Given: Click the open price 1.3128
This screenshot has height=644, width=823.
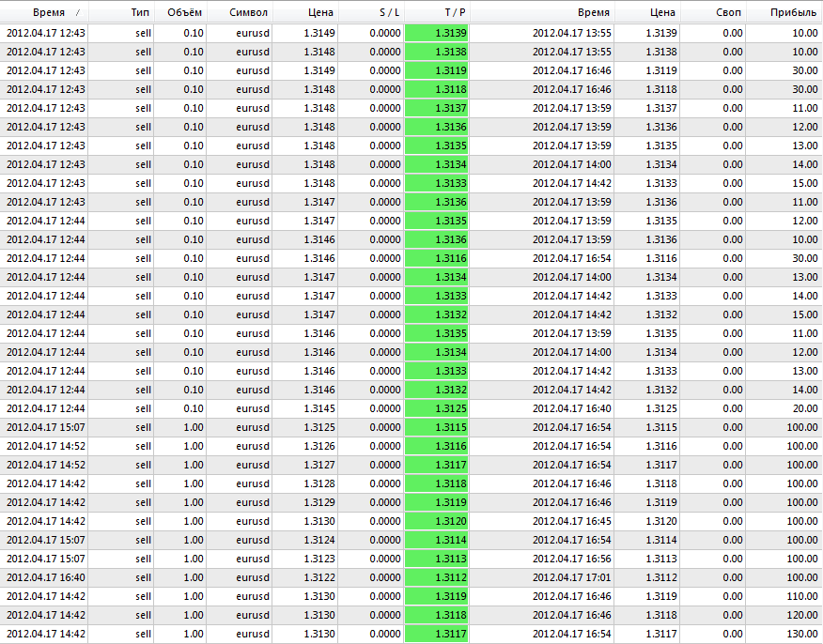Looking at the screenshot, I should coord(319,483).
